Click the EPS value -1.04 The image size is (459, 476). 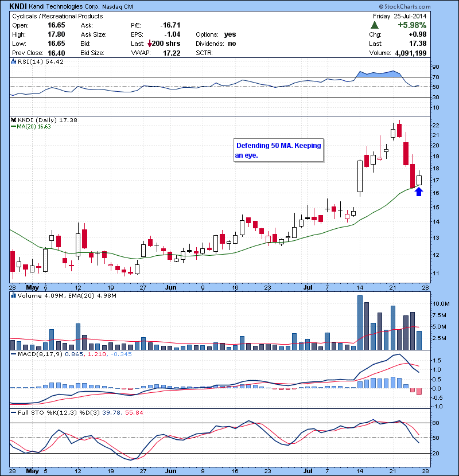[x=172, y=34]
